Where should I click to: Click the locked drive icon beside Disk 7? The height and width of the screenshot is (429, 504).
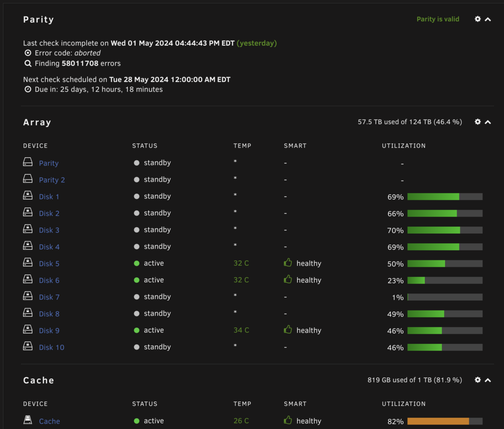click(x=28, y=296)
